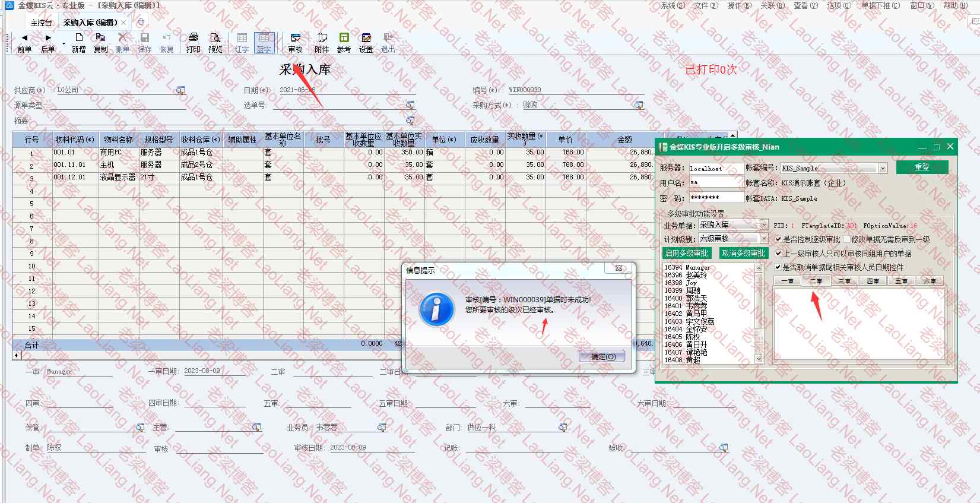The height and width of the screenshot is (503, 980).
Task: Create a new document via the 新增 icon
Action: point(78,43)
